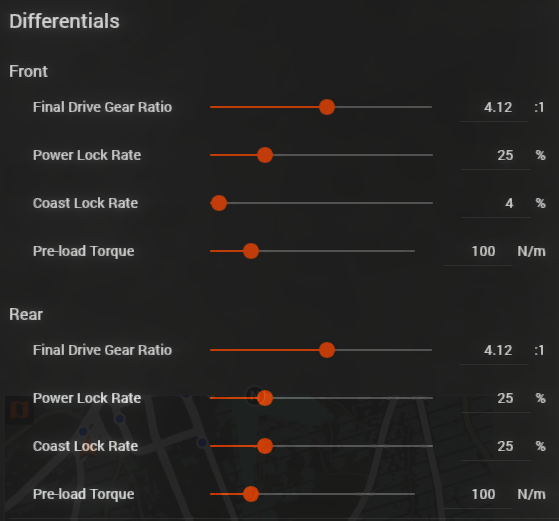Click the Rear subsection label

26,315
